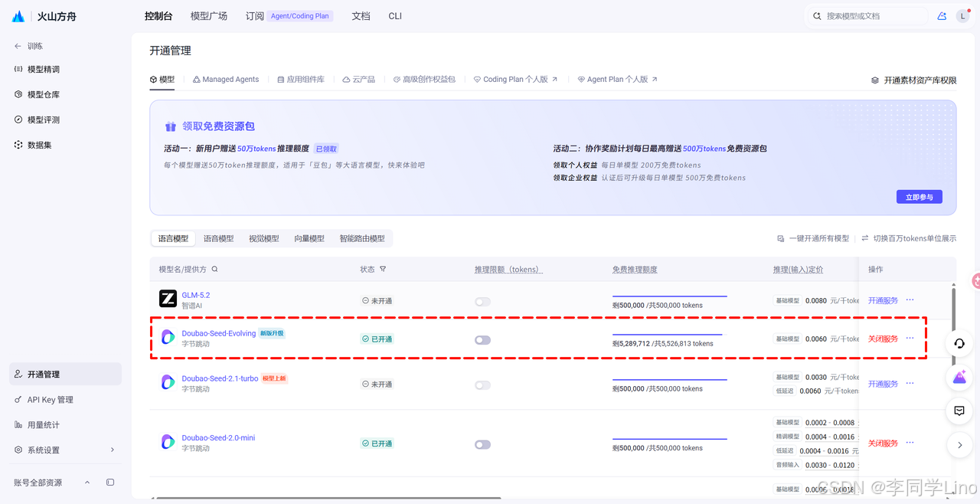Click 开通服务 for Doubao-Seed-2.1-turbo
Screen dimensions: 980x504
click(883, 384)
